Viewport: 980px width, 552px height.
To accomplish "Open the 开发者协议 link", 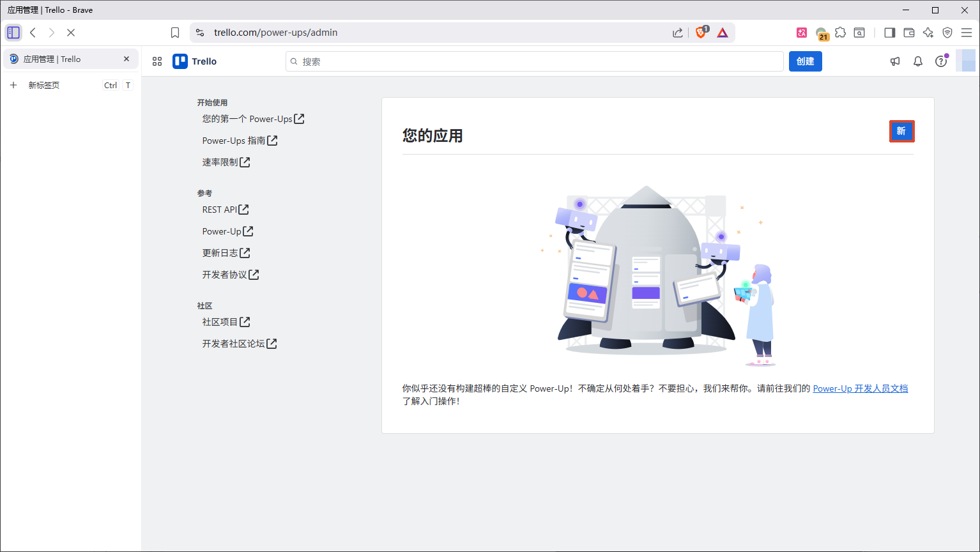I will pyautogui.click(x=231, y=275).
